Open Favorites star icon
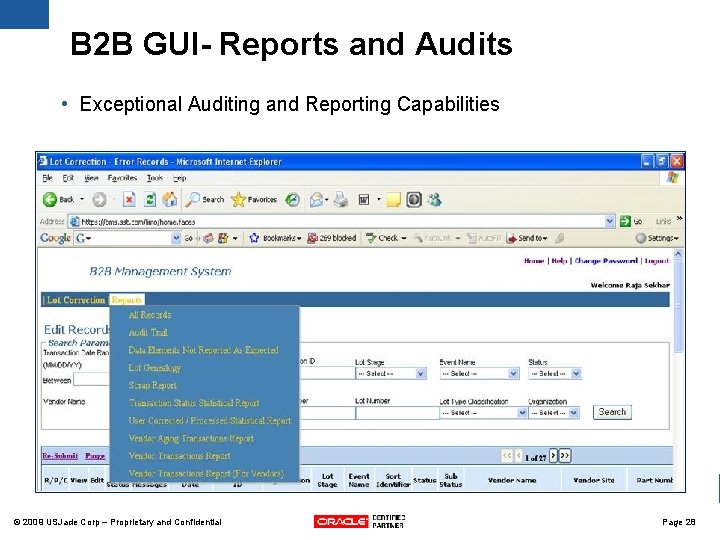Viewport: 720px width, 540px height. pos(238,199)
